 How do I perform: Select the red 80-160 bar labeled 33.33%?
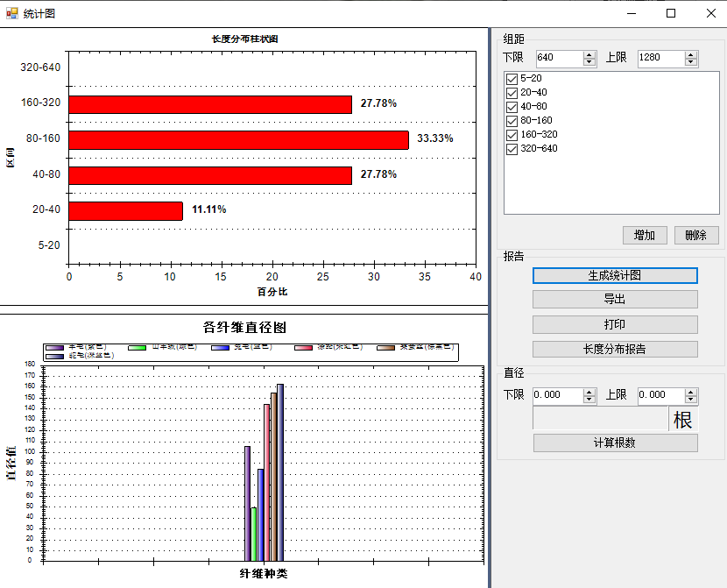[238, 139]
